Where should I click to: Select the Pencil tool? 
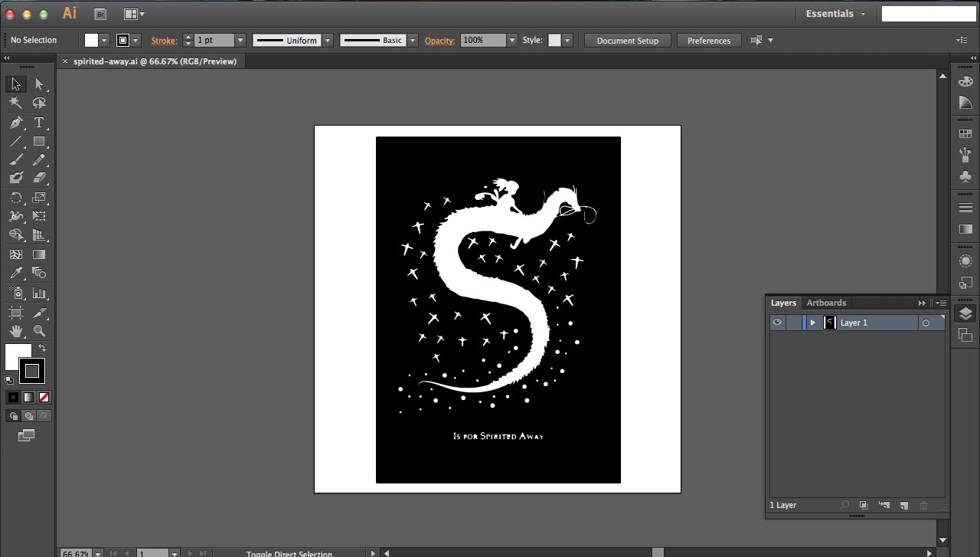pos(39,160)
